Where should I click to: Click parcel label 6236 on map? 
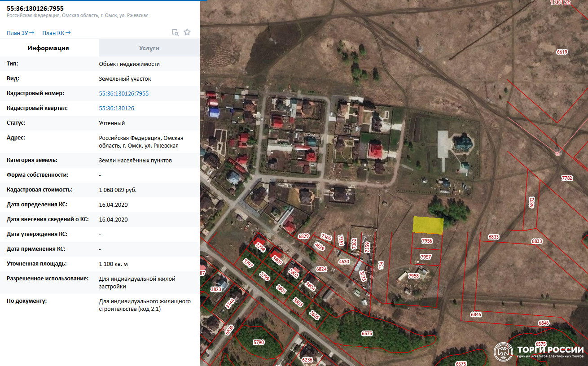tap(307, 360)
